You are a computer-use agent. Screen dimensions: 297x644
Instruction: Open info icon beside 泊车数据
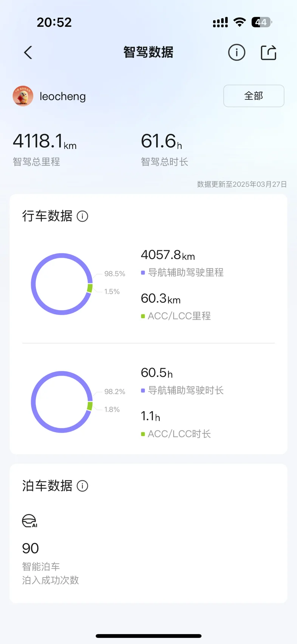82,486
